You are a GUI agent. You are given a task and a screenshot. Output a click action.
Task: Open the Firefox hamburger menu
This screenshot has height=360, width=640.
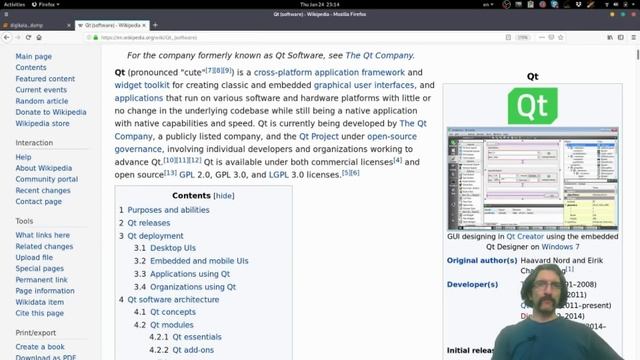(633, 37)
